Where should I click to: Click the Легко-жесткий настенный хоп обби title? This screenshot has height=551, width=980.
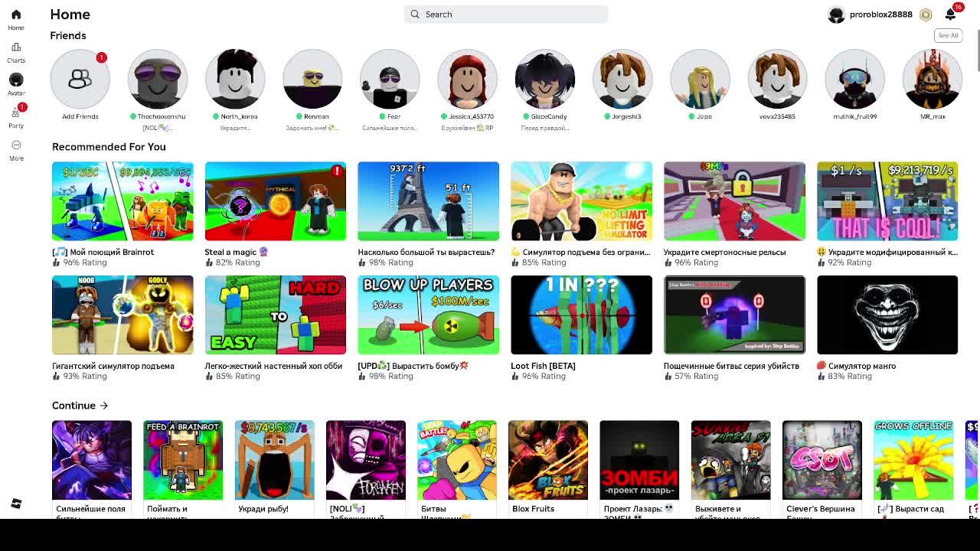pyautogui.click(x=273, y=366)
